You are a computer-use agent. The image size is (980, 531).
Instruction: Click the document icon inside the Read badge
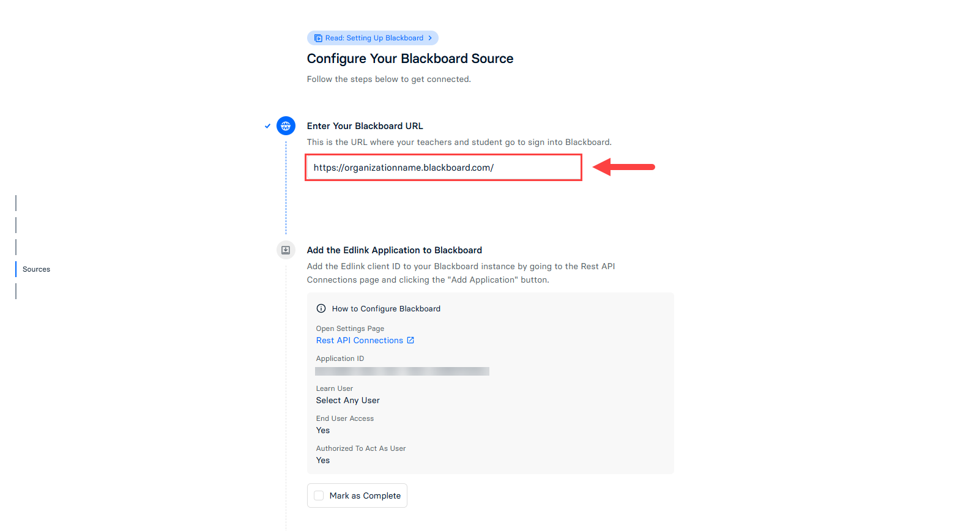tap(318, 37)
